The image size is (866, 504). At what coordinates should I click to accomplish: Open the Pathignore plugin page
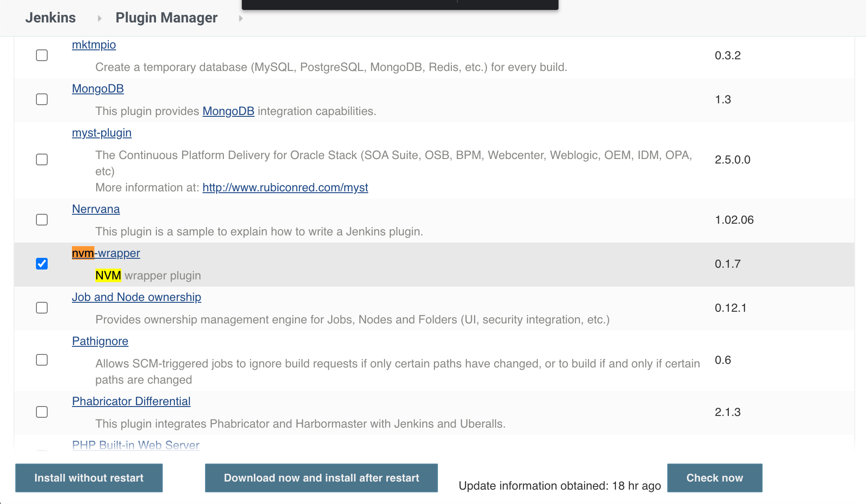click(x=100, y=341)
